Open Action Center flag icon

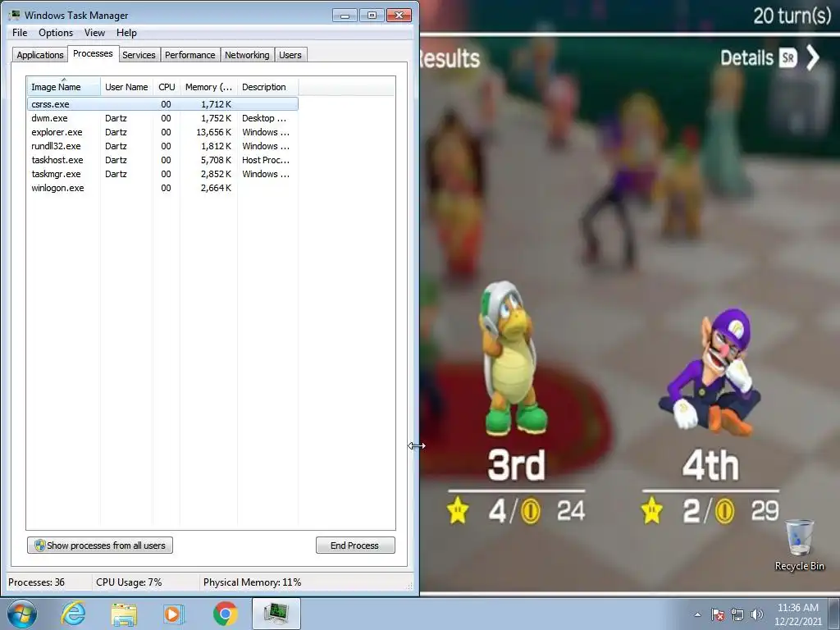[718, 614]
